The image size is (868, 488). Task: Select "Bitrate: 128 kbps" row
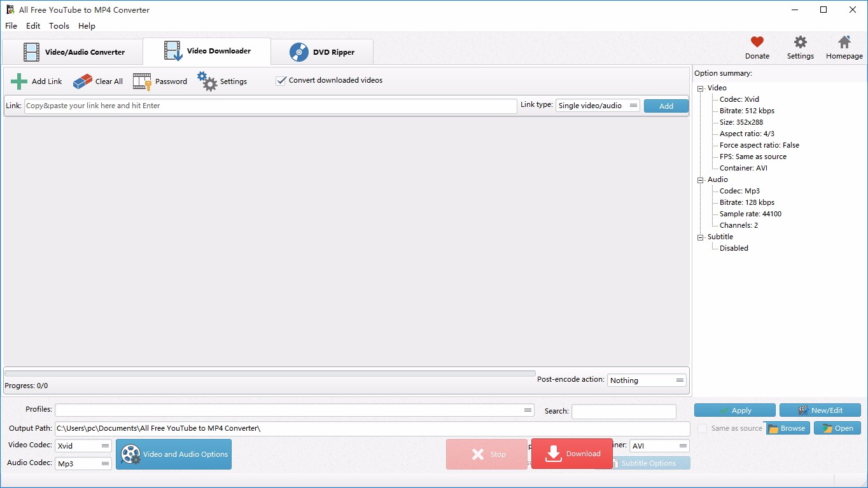746,203
